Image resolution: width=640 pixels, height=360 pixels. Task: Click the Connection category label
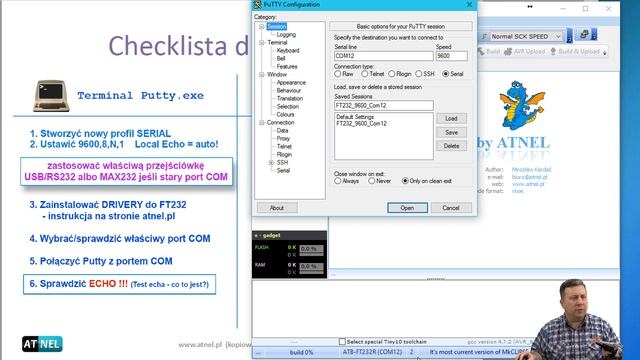click(280, 122)
